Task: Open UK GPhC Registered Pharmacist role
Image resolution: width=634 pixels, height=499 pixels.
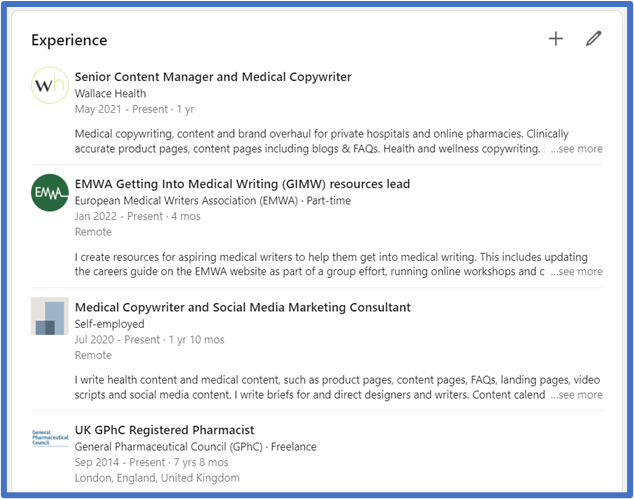Action: point(165,430)
